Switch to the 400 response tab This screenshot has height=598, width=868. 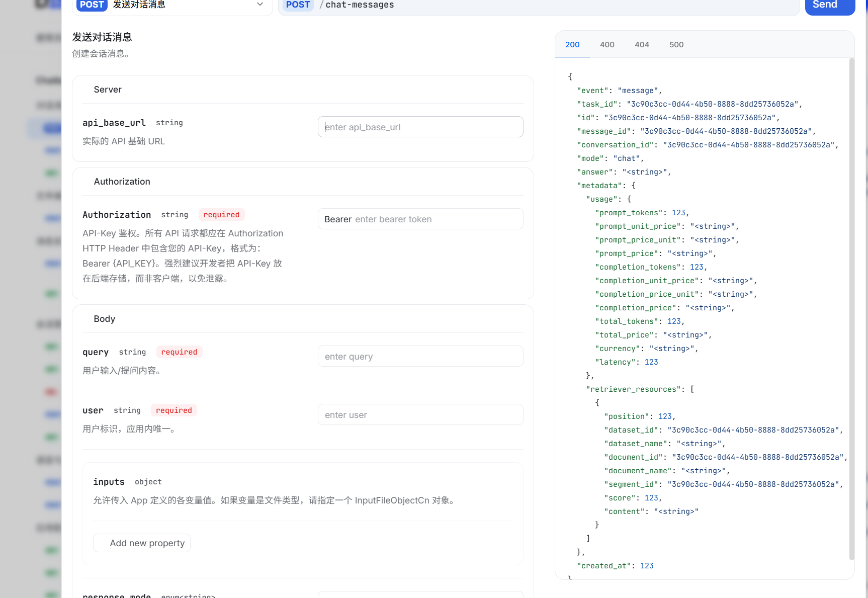(x=607, y=44)
